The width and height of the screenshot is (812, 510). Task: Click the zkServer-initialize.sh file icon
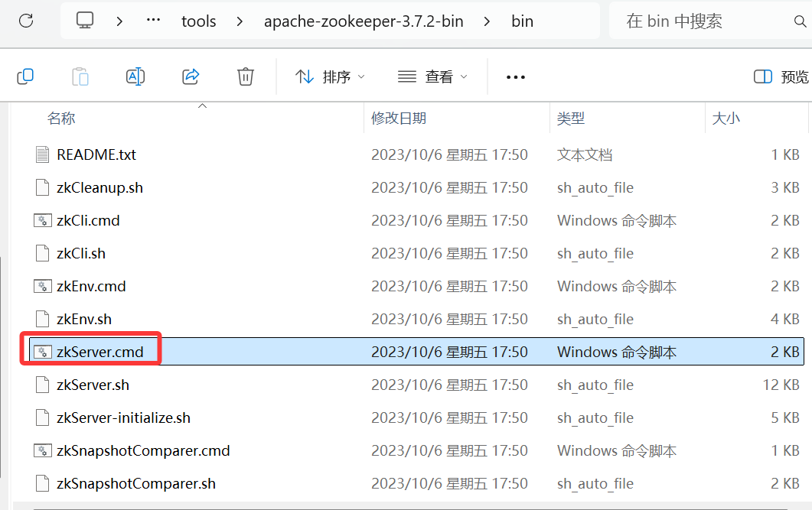click(x=42, y=418)
